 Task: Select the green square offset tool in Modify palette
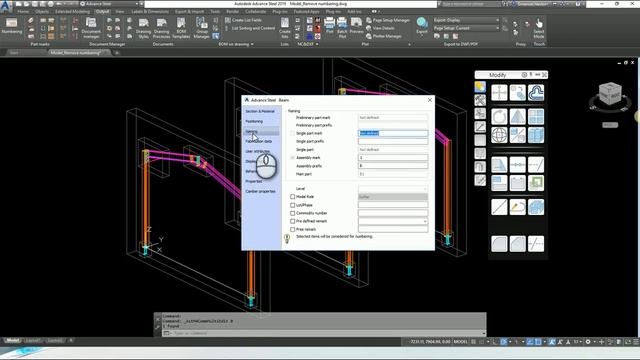click(536, 183)
